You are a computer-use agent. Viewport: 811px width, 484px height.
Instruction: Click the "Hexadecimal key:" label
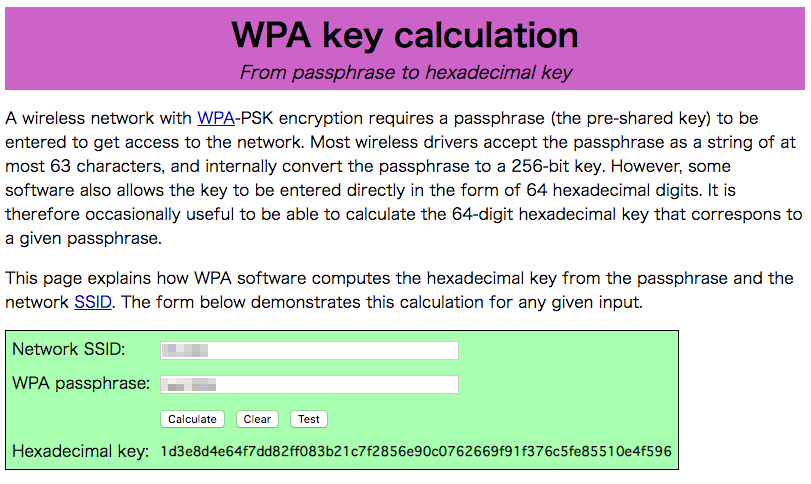click(x=80, y=451)
